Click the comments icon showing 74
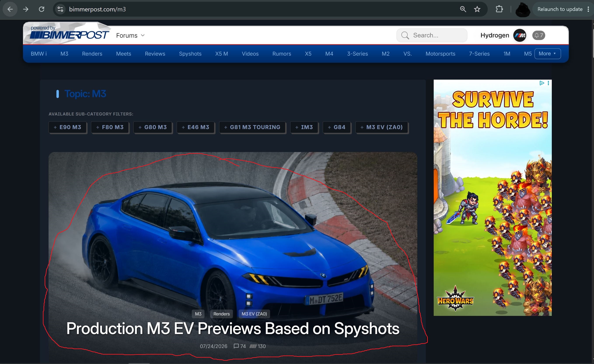This screenshot has width=594, height=364. click(x=236, y=346)
